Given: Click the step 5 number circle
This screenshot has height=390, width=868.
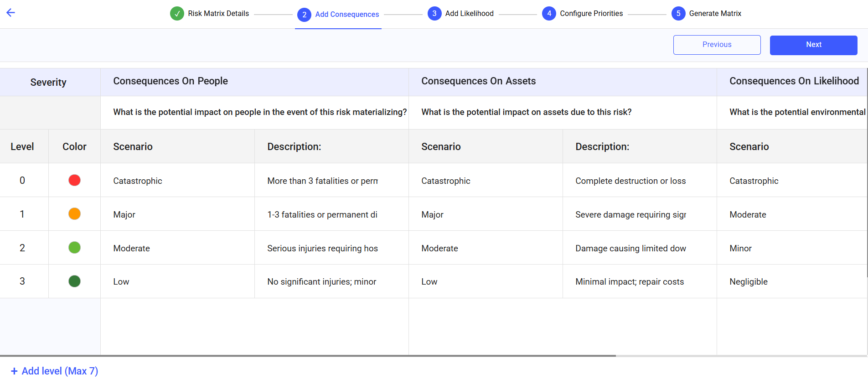Looking at the screenshot, I should click(678, 14).
